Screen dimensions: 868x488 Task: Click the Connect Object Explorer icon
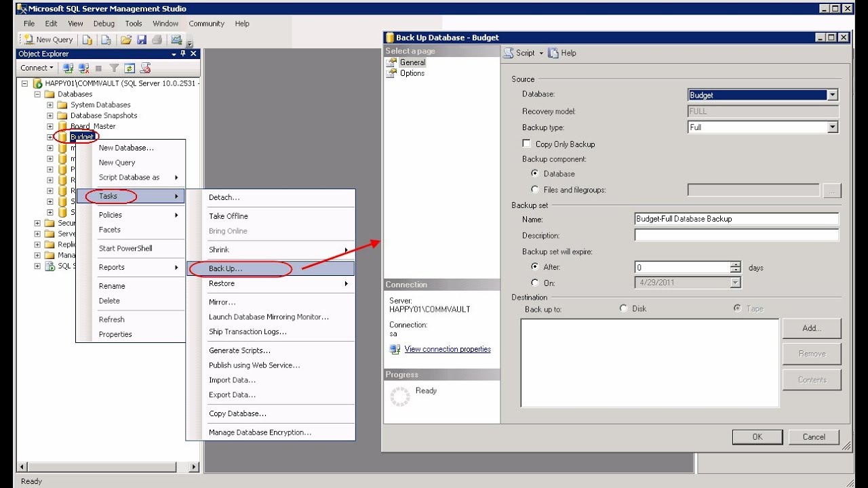pos(68,68)
